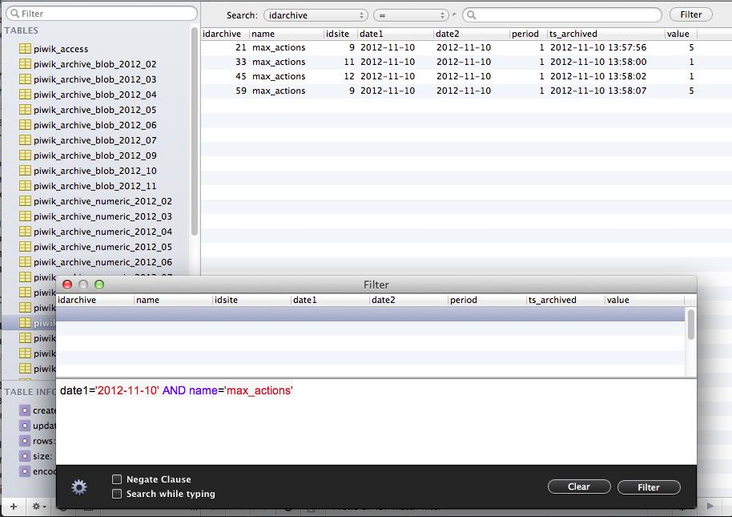The image size is (732, 517).
Task: Click the piwik_archive_blob_2012_10 table icon
Action: [x=25, y=170]
